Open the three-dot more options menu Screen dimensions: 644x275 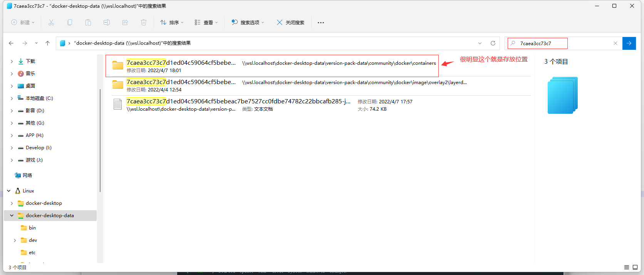[321, 22]
